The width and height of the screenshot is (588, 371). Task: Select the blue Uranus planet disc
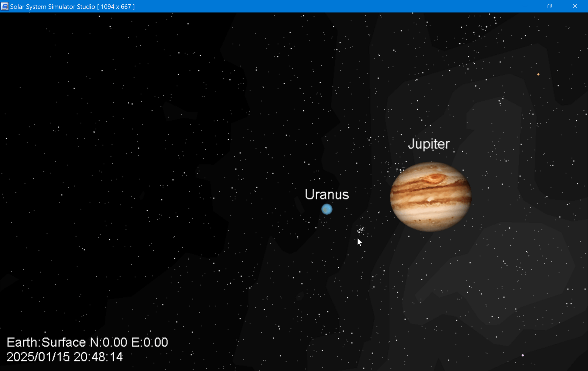click(327, 209)
